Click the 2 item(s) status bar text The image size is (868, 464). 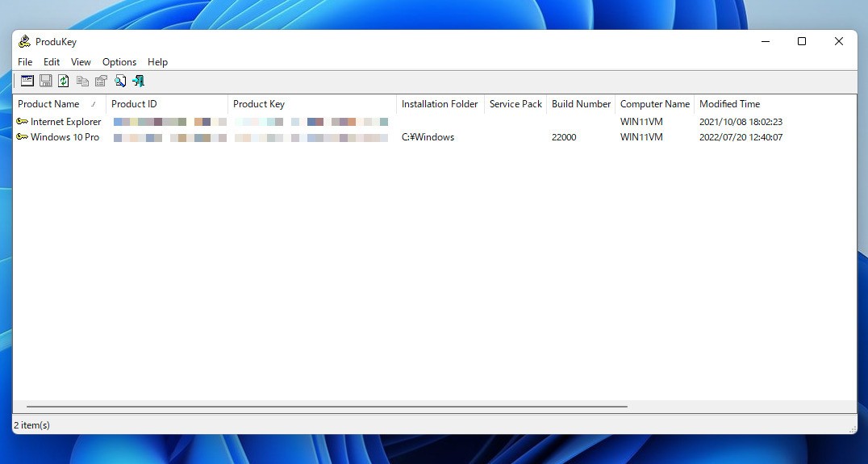(x=31, y=425)
